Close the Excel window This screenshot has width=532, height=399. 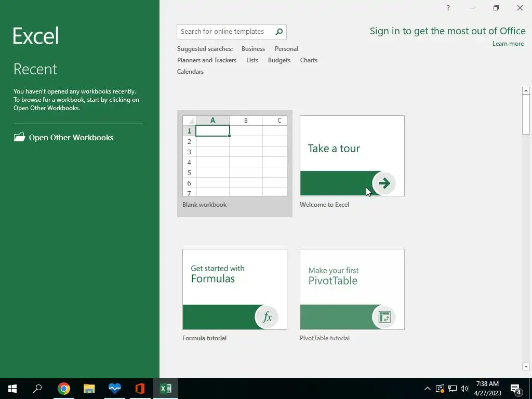[520, 8]
